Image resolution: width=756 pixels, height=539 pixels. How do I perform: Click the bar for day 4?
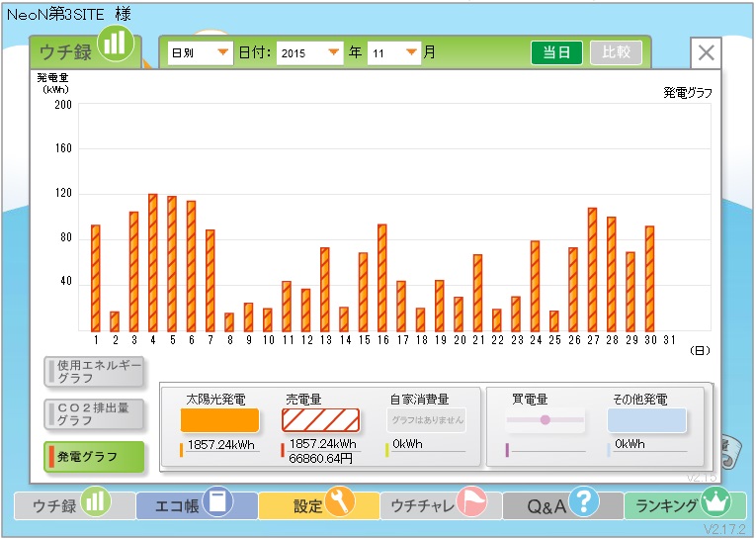(x=153, y=262)
